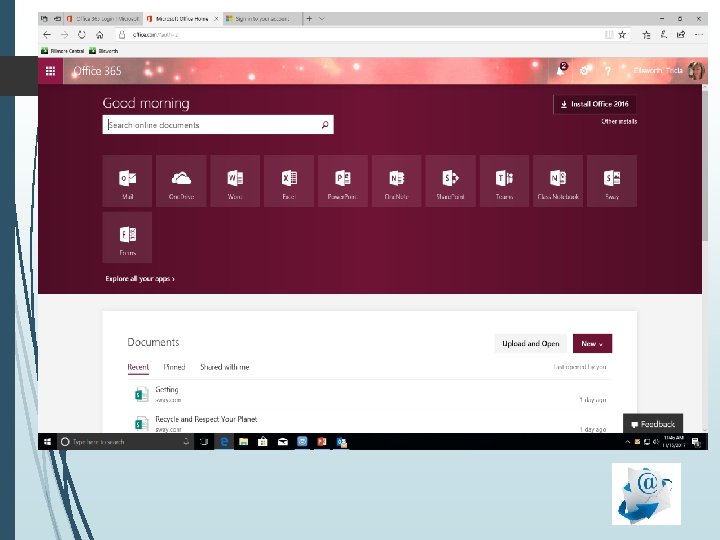Open the OneDrive app tile

pos(181,181)
